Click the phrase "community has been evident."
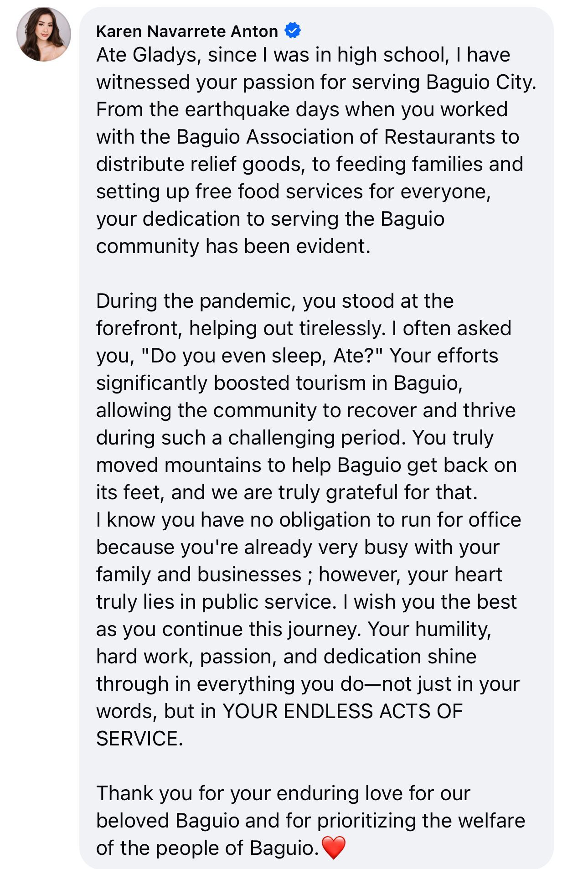Screen dimensions: 588x869 [x=233, y=247]
